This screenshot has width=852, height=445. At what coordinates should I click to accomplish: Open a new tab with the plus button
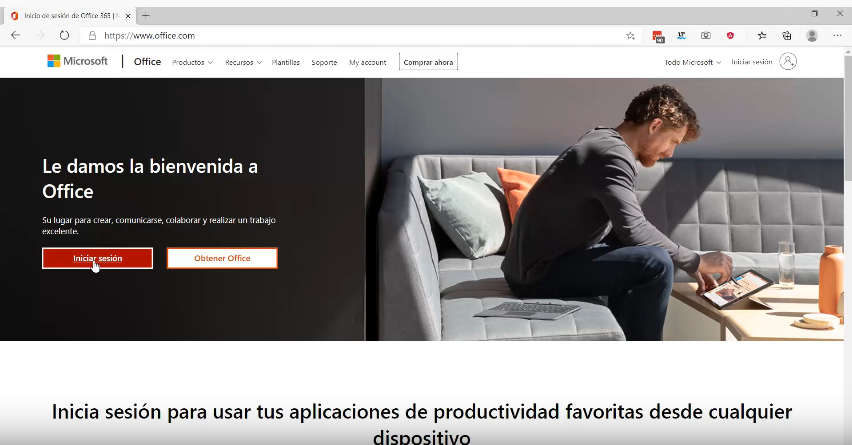146,15
